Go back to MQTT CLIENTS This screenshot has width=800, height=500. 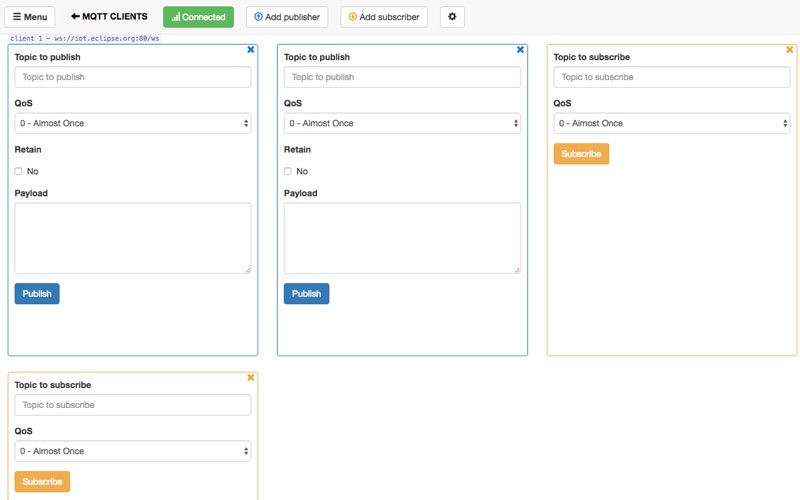click(109, 17)
